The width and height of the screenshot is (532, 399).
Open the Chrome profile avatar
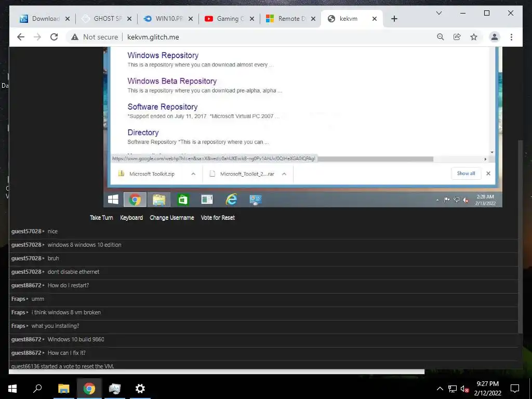[495, 37]
